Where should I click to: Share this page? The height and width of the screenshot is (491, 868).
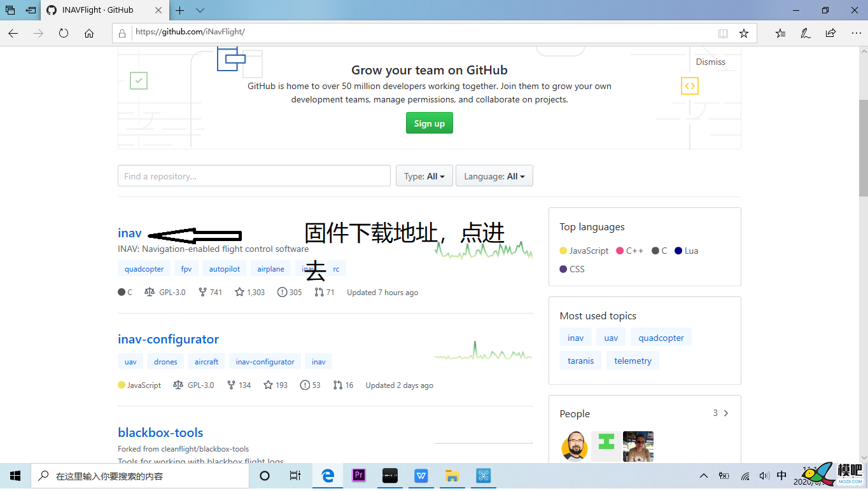(x=830, y=33)
